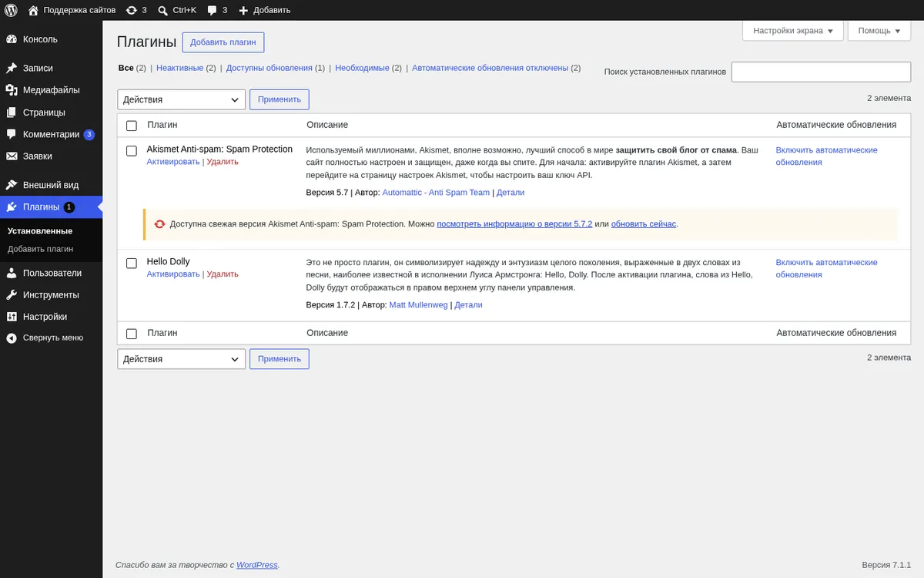Activate the Hello Dolly plugin

[173, 274]
